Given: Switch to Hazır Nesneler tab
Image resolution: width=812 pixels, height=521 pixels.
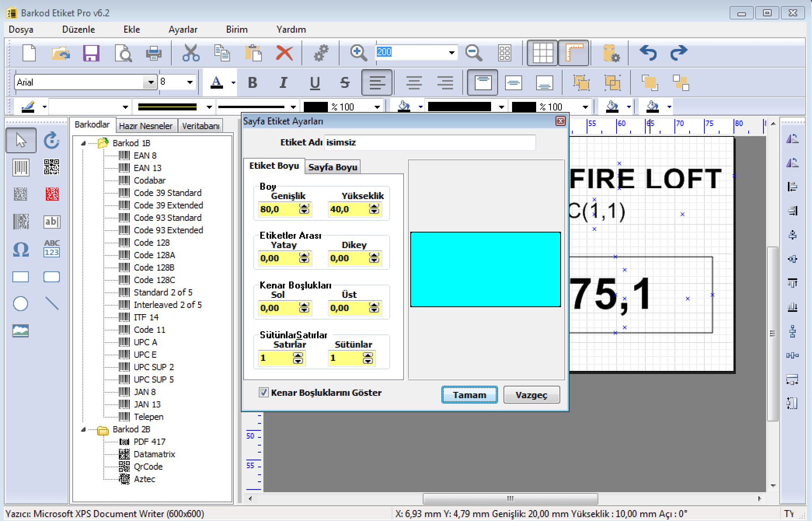Looking at the screenshot, I should pyautogui.click(x=146, y=126).
